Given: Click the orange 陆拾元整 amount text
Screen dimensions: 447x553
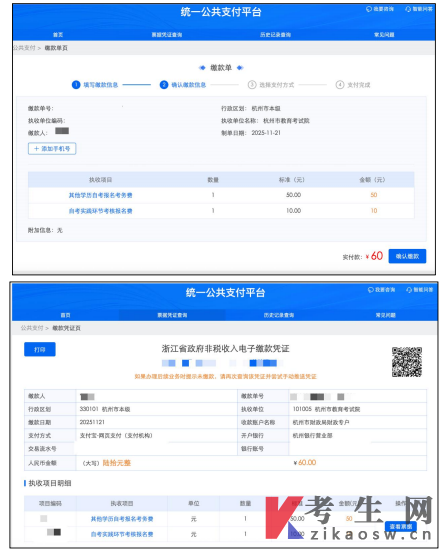Looking at the screenshot, I should pyautogui.click(x=116, y=463).
